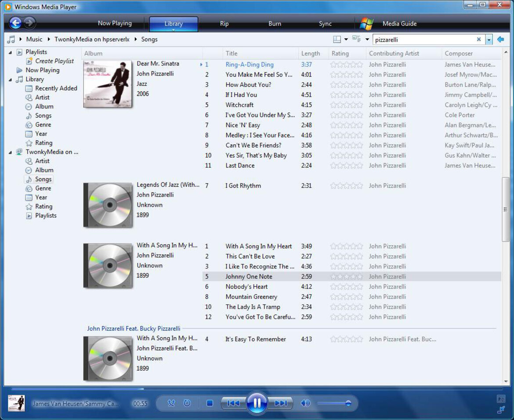
Task: Click the Dear Mr. Sinatra album cover
Action: (108, 84)
